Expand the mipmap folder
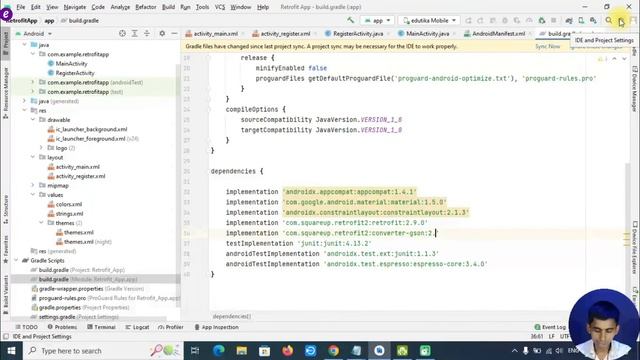The height and width of the screenshot is (360, 640). [x=33, y=185]
